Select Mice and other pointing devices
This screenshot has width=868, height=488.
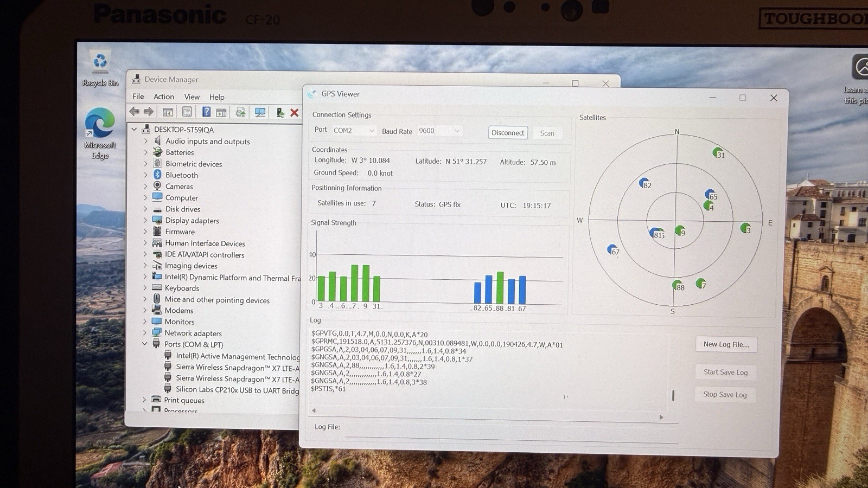217,300
